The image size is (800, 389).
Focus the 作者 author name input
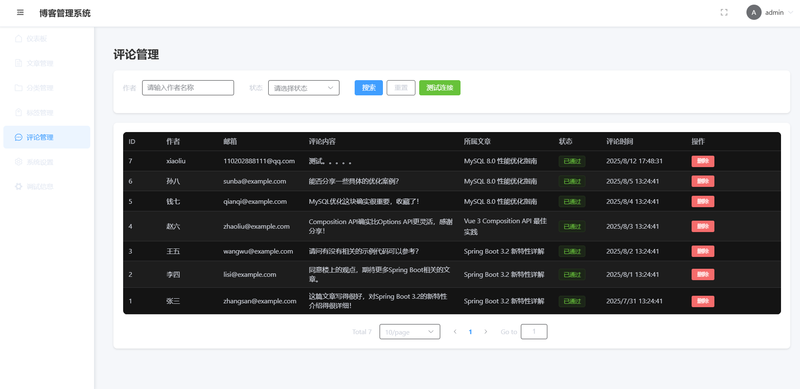point(188,88)
